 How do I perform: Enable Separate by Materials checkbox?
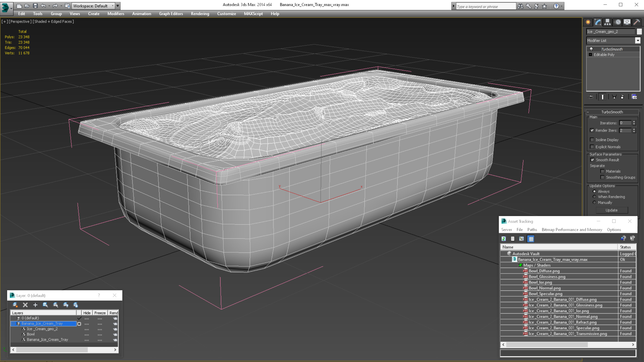(602, 171)
